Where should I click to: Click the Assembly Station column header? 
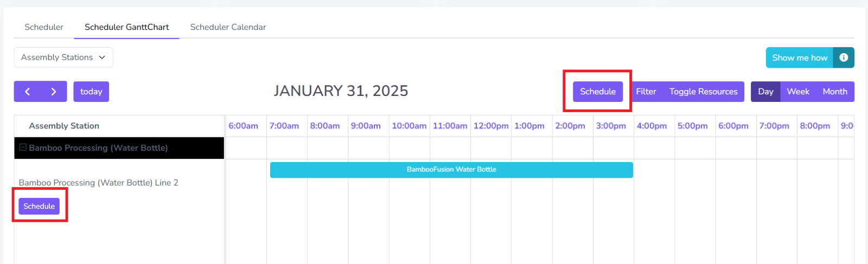64,126
